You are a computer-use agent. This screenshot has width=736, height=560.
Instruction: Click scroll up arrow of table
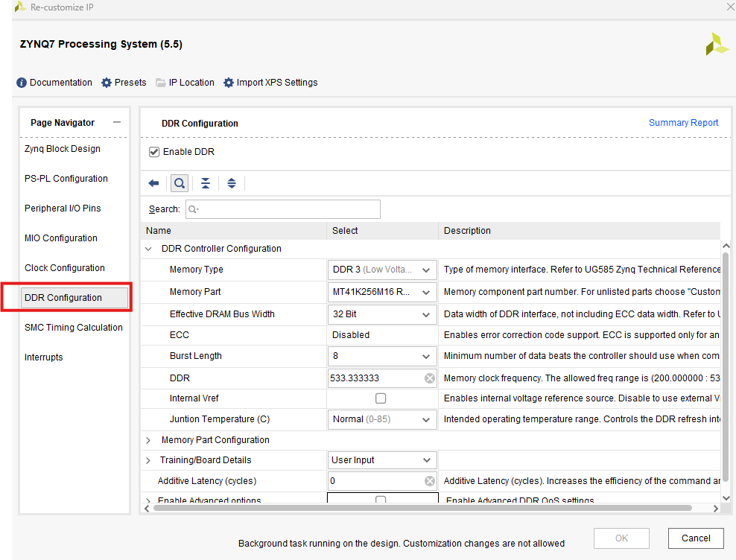[726, 246]
